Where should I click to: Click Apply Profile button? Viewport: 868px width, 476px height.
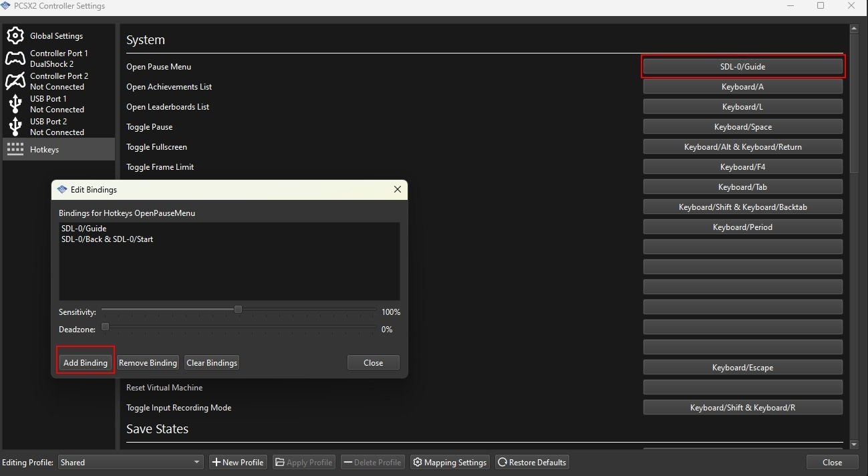304,462
